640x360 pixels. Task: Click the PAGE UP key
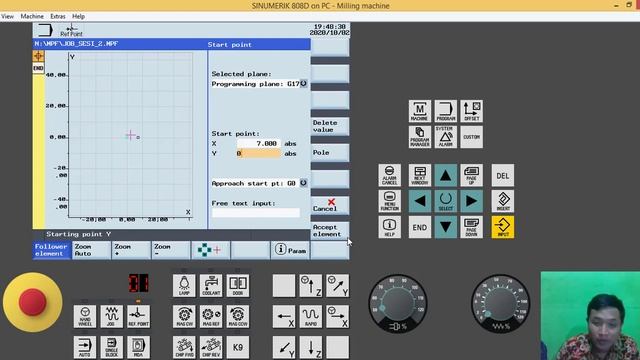tap(471, 176)
